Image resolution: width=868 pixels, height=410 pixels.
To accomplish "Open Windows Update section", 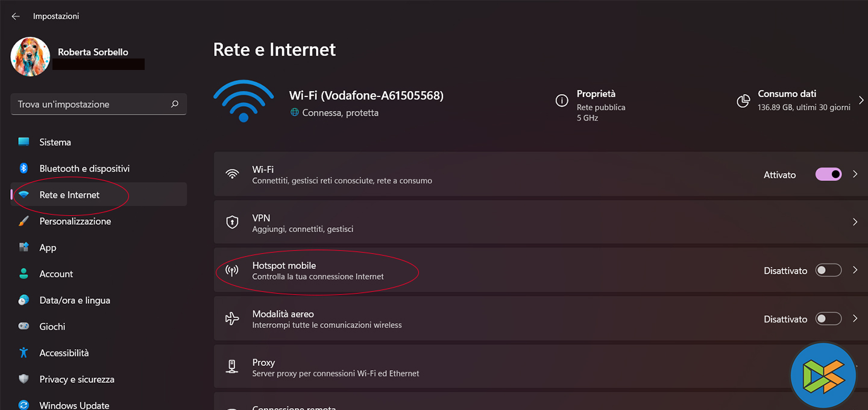I will (x=74, y=405).
